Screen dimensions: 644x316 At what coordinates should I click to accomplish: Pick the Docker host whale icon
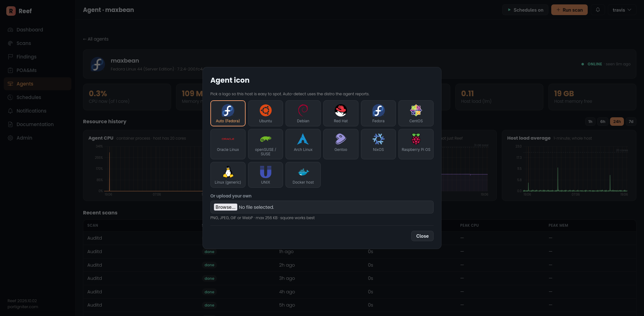303,175
